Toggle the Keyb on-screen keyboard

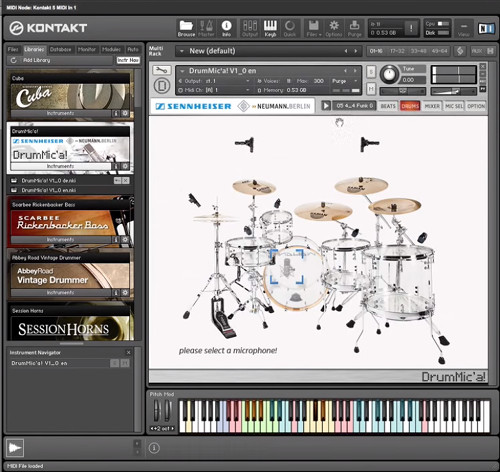(270, 28)
